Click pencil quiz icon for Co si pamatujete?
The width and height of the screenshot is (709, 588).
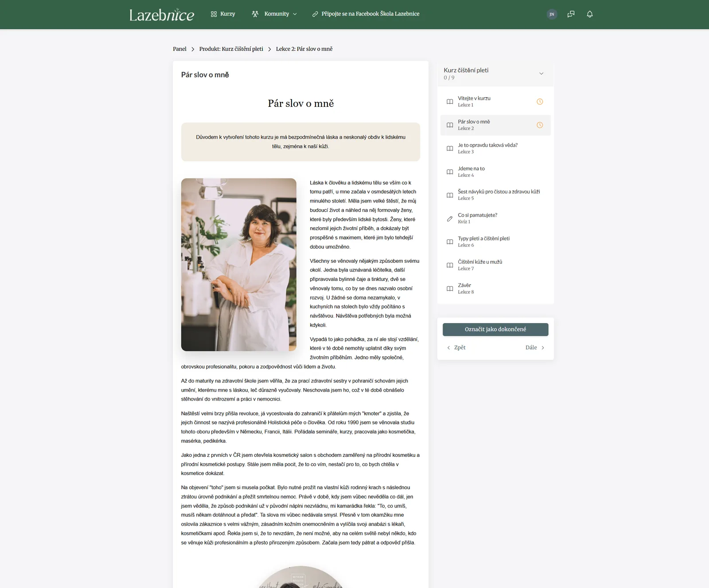coord(450,218)
